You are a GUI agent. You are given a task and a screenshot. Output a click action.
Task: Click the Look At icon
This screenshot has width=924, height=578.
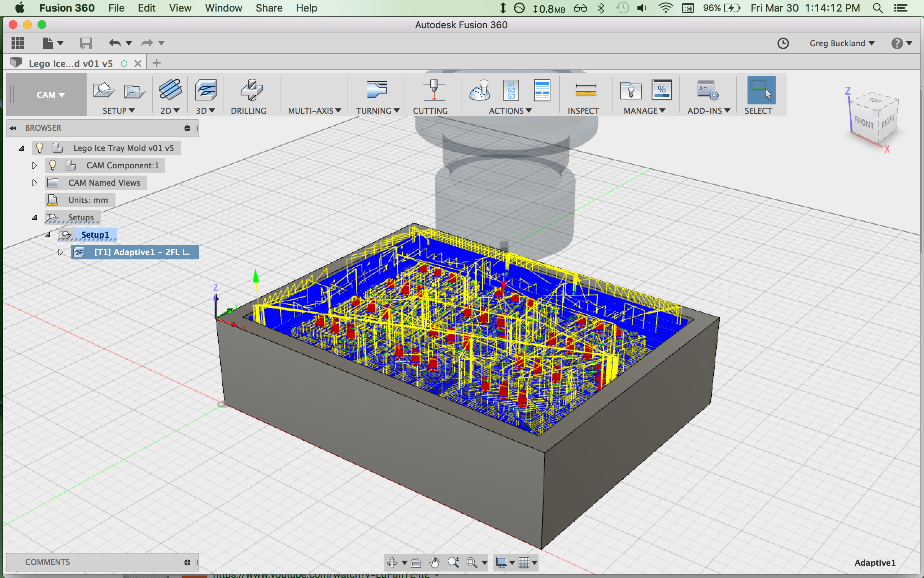click(x=416, y=562)
